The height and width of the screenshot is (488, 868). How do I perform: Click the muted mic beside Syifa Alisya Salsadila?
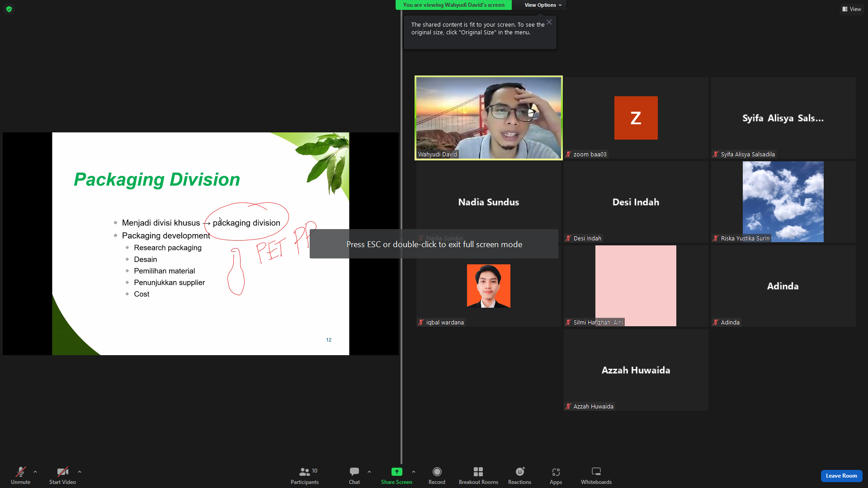point(716,154)
